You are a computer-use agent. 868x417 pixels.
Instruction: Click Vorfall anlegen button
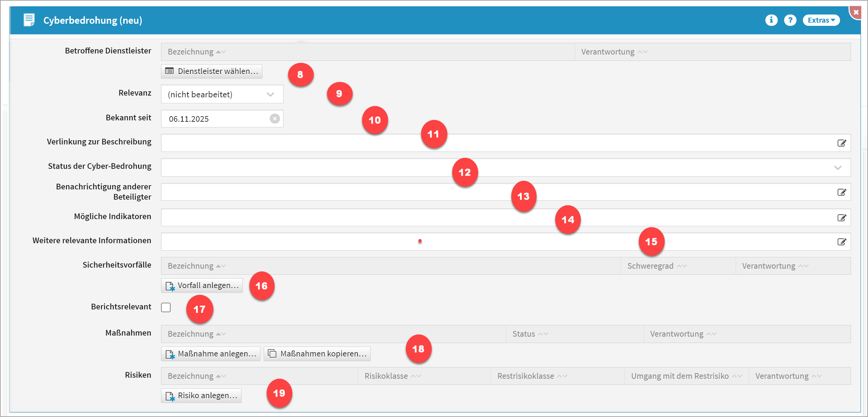pos(202,285)
